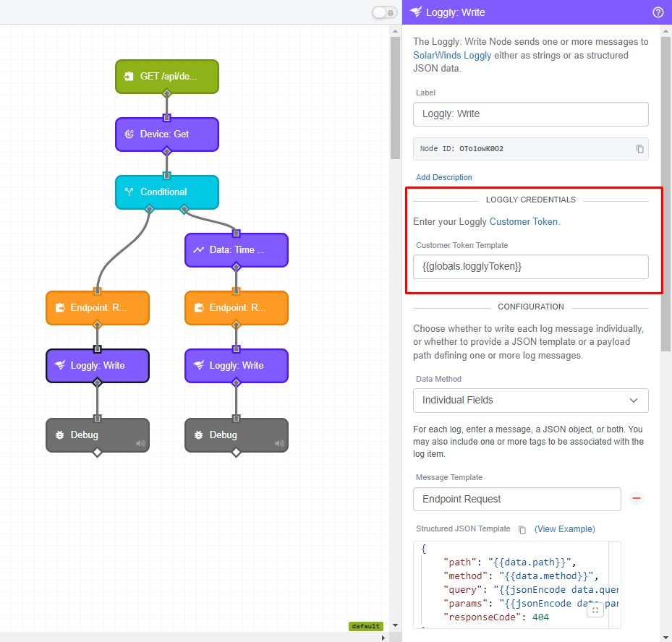
Task: Open help for Loggly: Write node
Action: [x=658, y=12]
